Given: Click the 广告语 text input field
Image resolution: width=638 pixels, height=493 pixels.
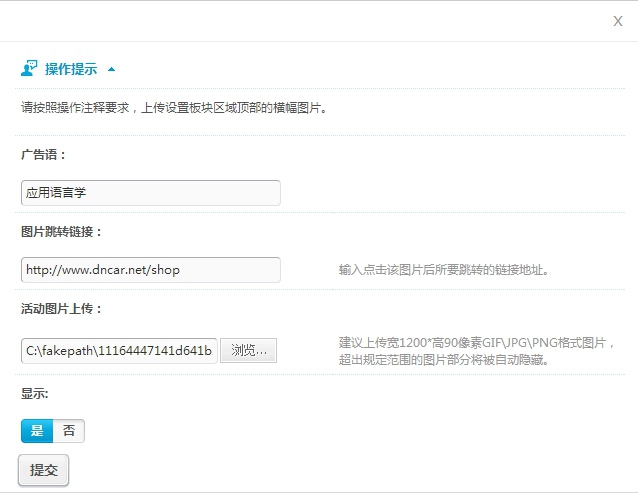Looking at the screenshot, I should pos(151,193).
